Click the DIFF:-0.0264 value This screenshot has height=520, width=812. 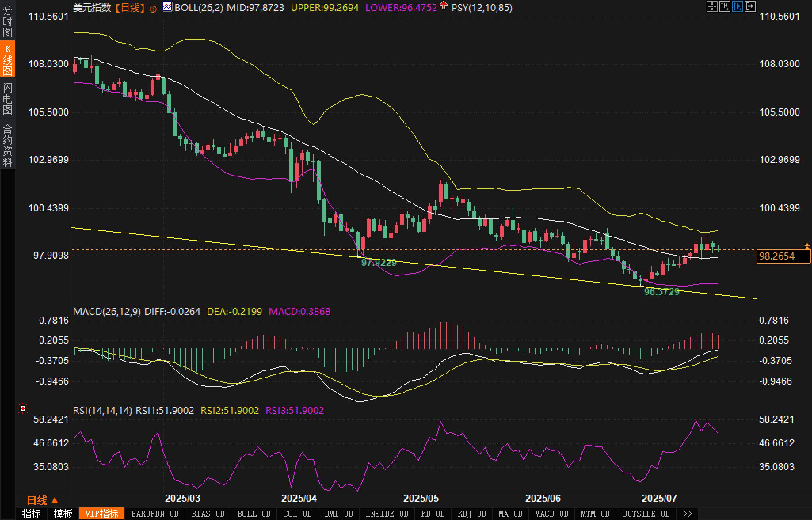pyautogui.click(x=172, y=311)
